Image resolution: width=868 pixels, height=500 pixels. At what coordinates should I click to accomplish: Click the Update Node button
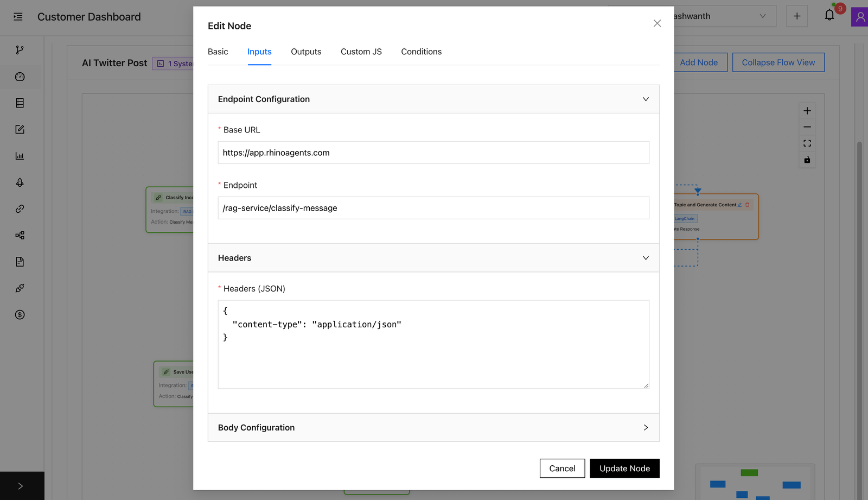(x=624, y=468)
